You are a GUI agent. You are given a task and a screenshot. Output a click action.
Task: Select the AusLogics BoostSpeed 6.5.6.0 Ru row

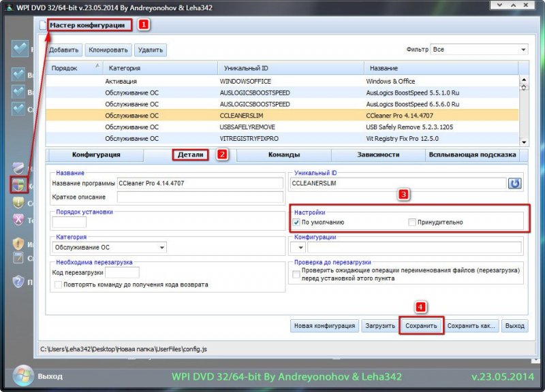282,104
